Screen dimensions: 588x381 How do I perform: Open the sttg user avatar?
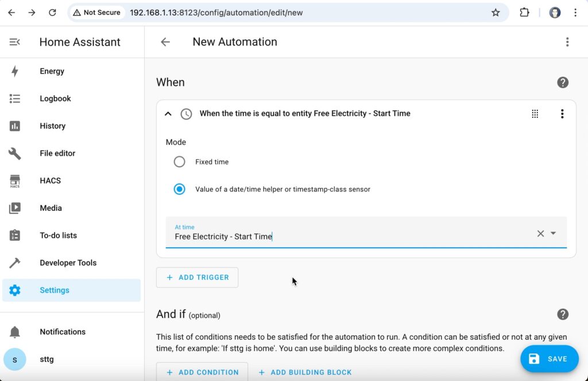(14, 359)
